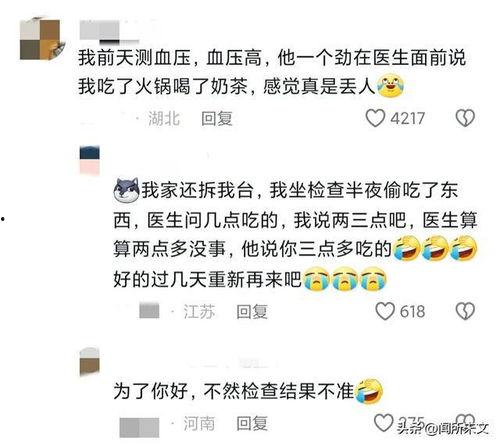Tap the laughing-crying emoji after 丢人
Screen dimensions: 500x446
pyautogui.click(x=390, y=86)
